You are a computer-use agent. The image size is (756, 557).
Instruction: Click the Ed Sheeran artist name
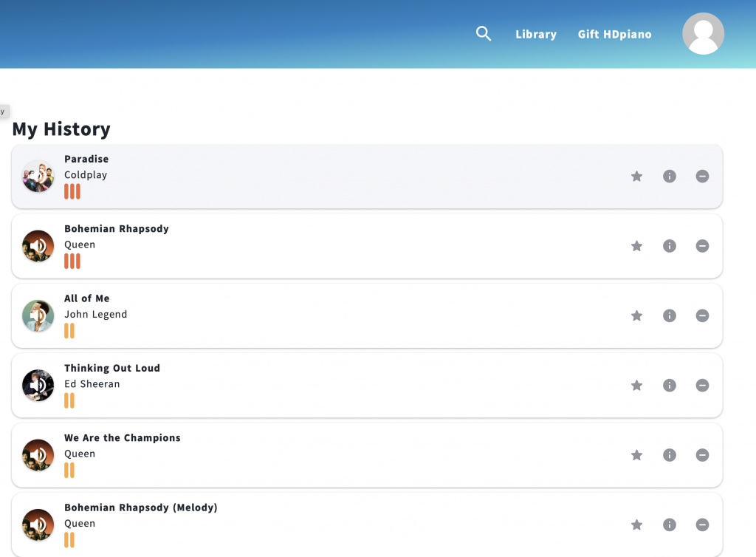(92, 384)
